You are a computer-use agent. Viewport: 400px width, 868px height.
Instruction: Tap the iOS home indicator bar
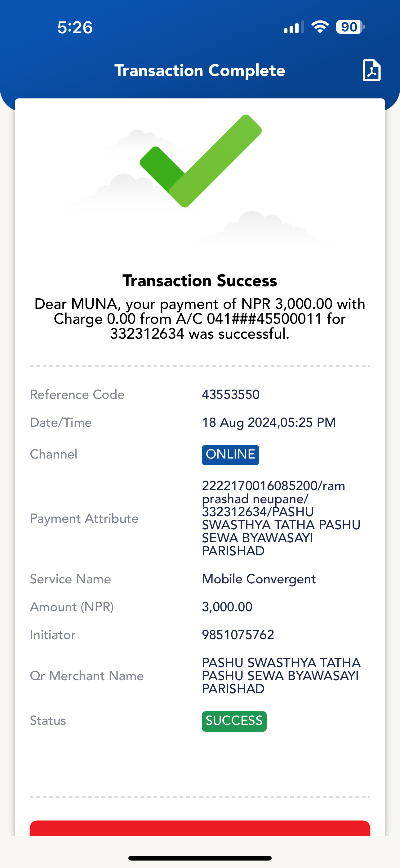(x=200, y=858)
